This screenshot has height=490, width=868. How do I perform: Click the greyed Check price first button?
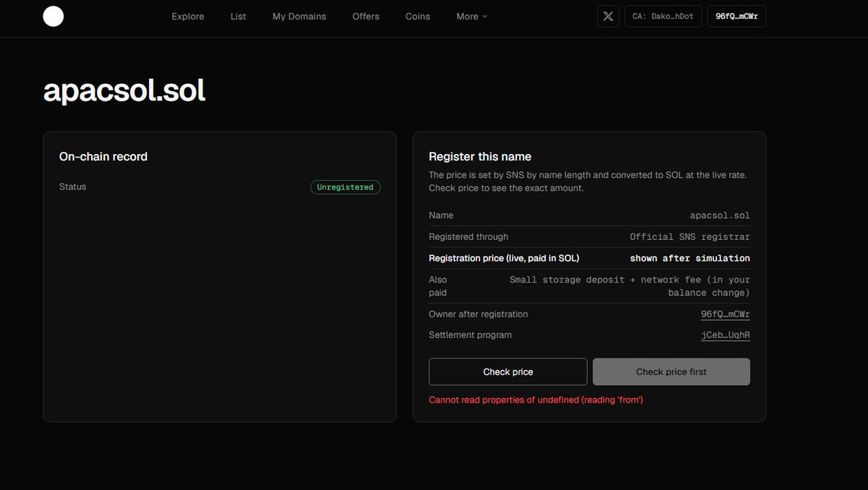tap(671, 371)
